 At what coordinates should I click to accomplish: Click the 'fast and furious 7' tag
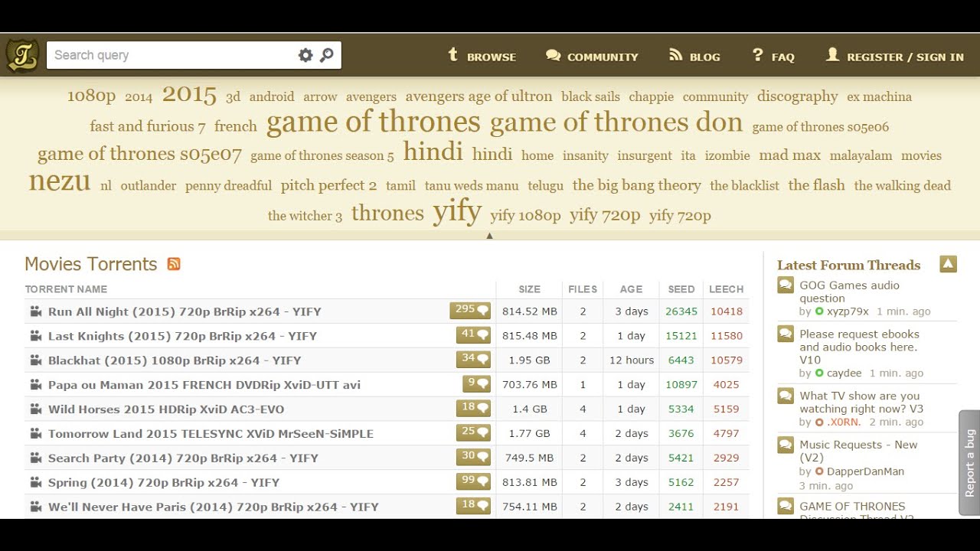pyautogui.click(x=148, y=126)
